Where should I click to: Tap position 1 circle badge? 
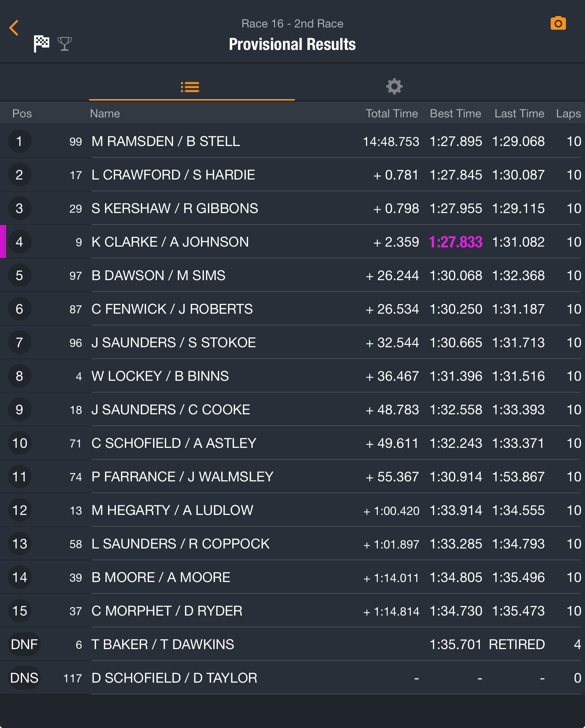(19, 141)
